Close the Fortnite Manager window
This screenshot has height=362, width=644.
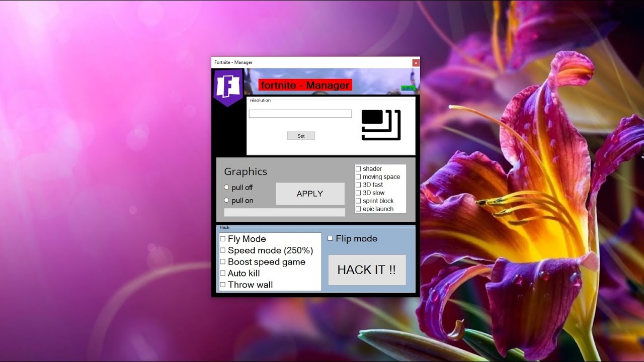416,63
